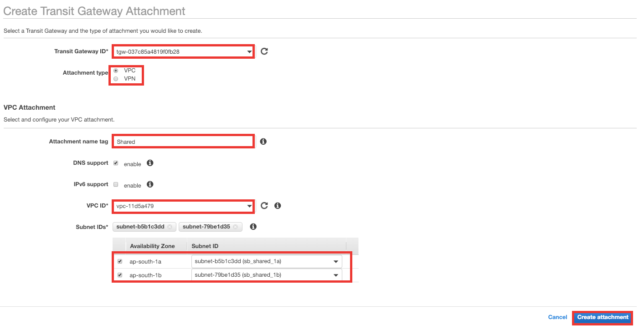Cancel the attachment creation
This screenshot has height=330, width=644.
tap(557, 317)
